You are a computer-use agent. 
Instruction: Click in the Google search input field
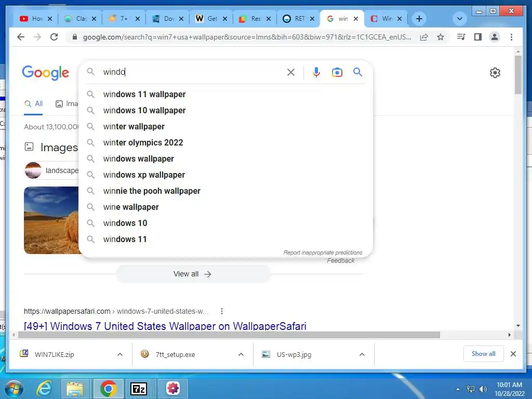point(193,72)
